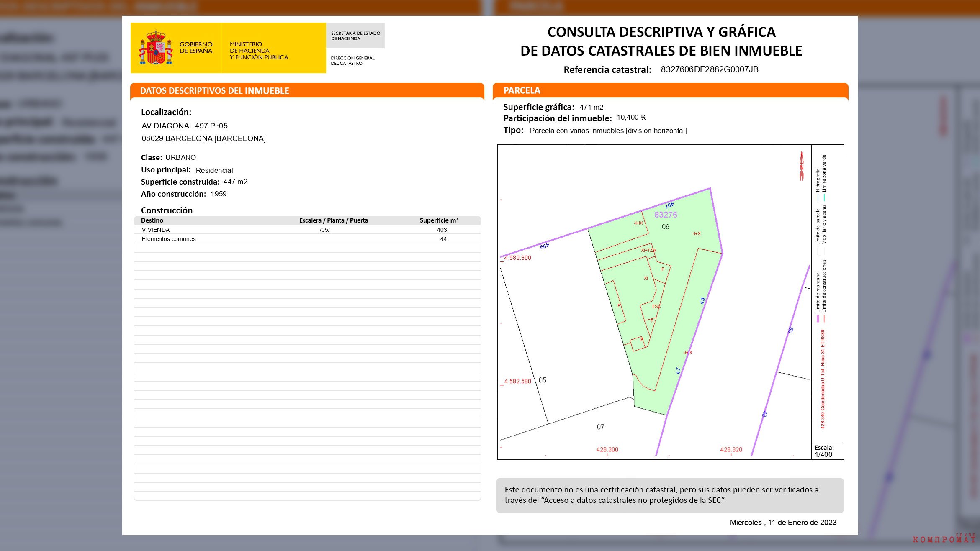Click the 44 surface value cell
980x551 pixels.
click(443, 239)
